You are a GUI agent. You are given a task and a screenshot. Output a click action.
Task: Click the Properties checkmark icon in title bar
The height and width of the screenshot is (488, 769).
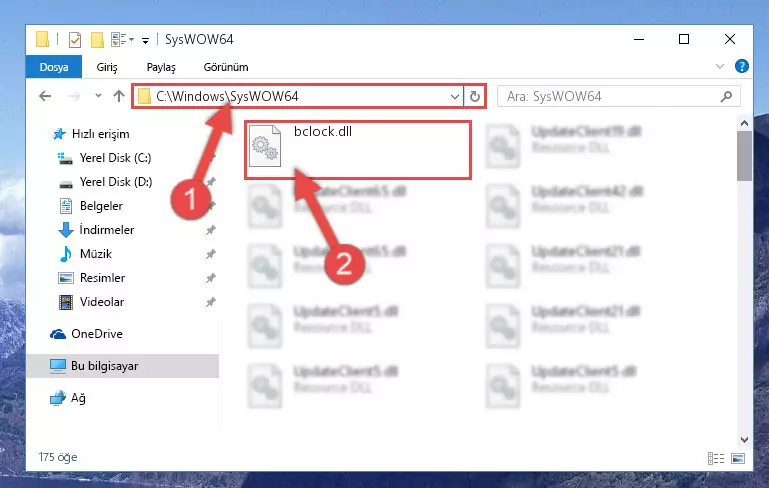point(75,39)
